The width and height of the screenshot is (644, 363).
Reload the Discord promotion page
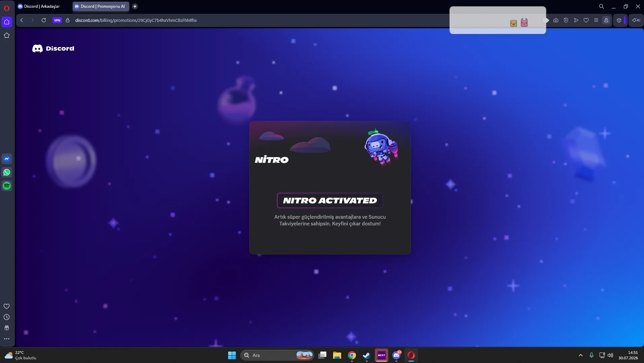tap(44, 20)
